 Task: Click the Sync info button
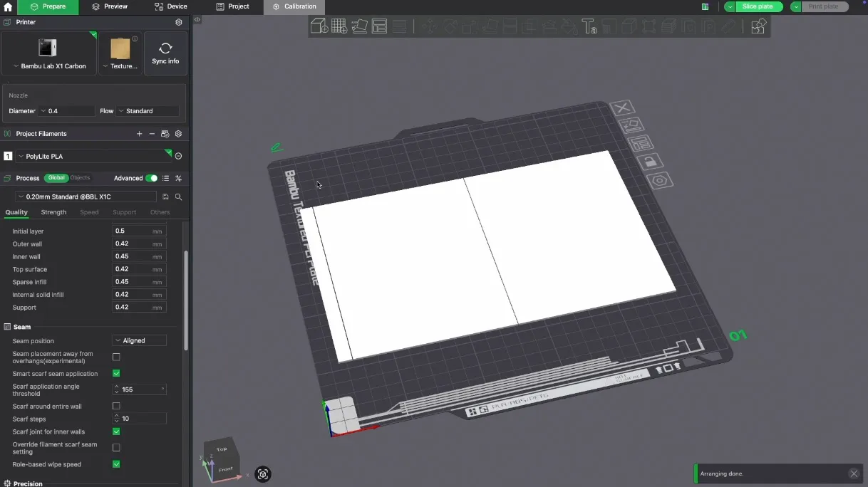tap(165, 53)
